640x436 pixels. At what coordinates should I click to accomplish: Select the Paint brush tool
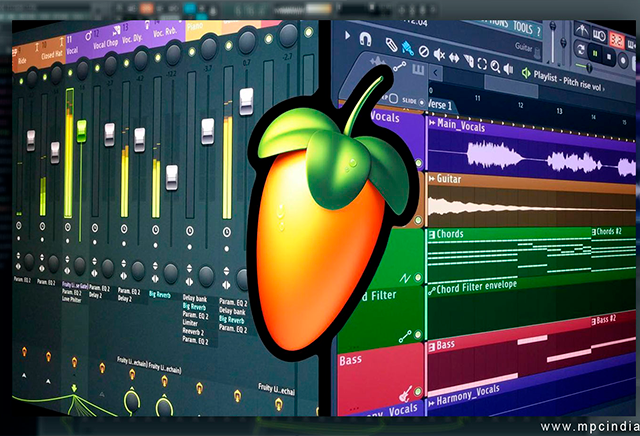(407, 48)
